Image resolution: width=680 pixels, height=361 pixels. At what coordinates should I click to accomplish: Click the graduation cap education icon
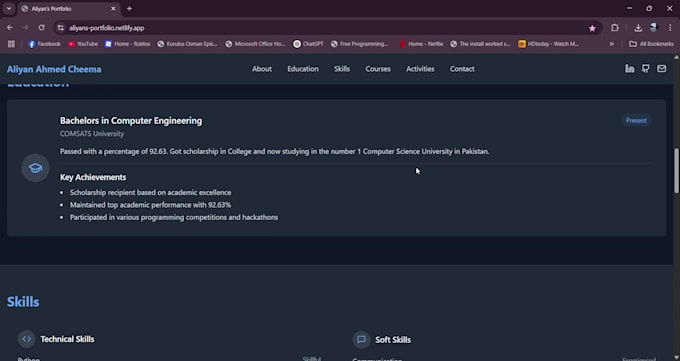[x=36, y=168]
